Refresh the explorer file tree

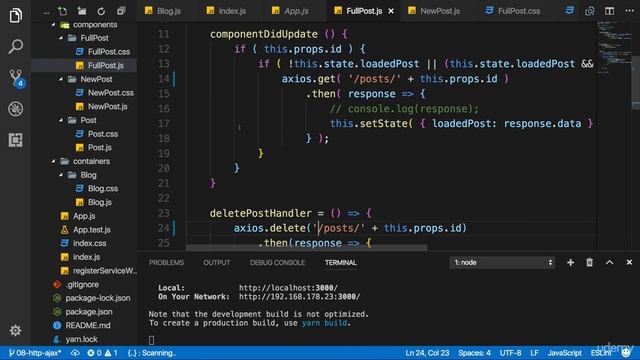(x=101, y=11)
